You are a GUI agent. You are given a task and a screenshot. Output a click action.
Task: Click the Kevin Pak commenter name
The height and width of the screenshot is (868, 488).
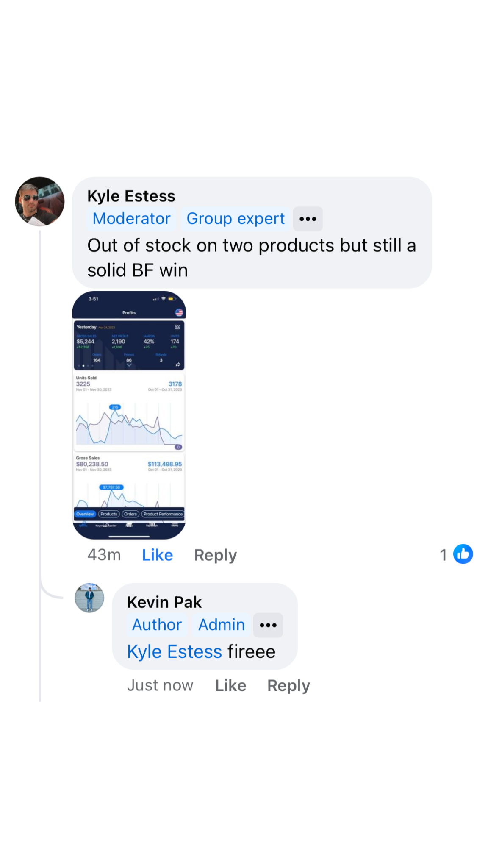tap(164, 602)
